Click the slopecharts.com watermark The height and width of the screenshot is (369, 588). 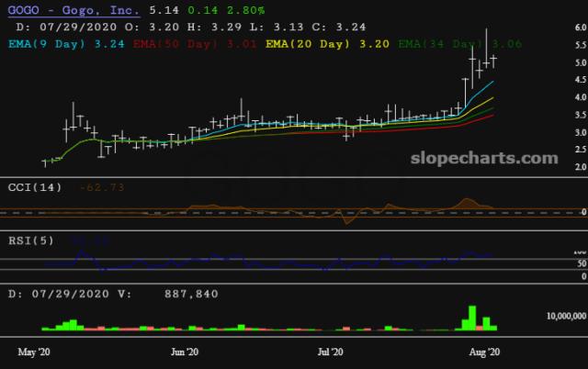[x=484, y=159]
